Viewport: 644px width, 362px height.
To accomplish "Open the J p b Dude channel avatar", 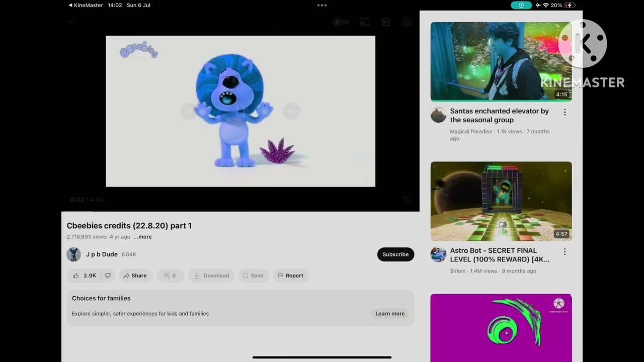I will click(x=73, y=254).
